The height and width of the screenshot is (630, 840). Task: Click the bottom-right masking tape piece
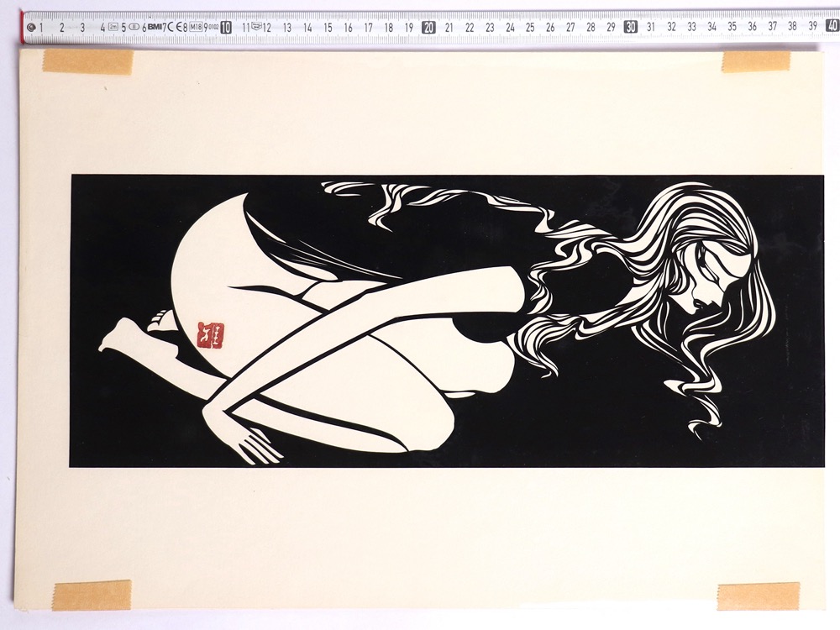click(x=758, y=596)
